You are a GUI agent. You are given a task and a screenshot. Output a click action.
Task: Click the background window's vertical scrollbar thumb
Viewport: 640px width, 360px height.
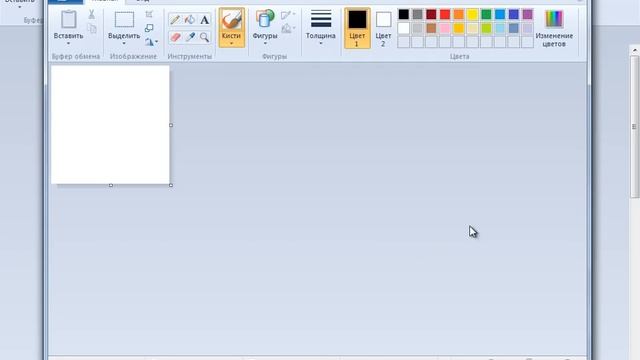[635, 127]
